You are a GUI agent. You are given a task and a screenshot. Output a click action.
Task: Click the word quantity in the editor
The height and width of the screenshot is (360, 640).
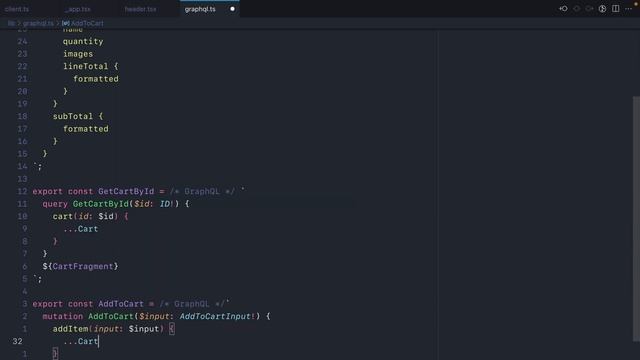pos(83,41)
